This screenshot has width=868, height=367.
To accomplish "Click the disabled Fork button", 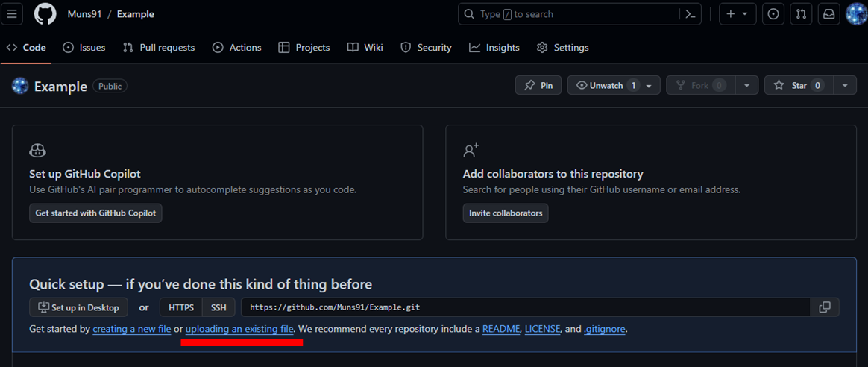I will pos(701,85).
